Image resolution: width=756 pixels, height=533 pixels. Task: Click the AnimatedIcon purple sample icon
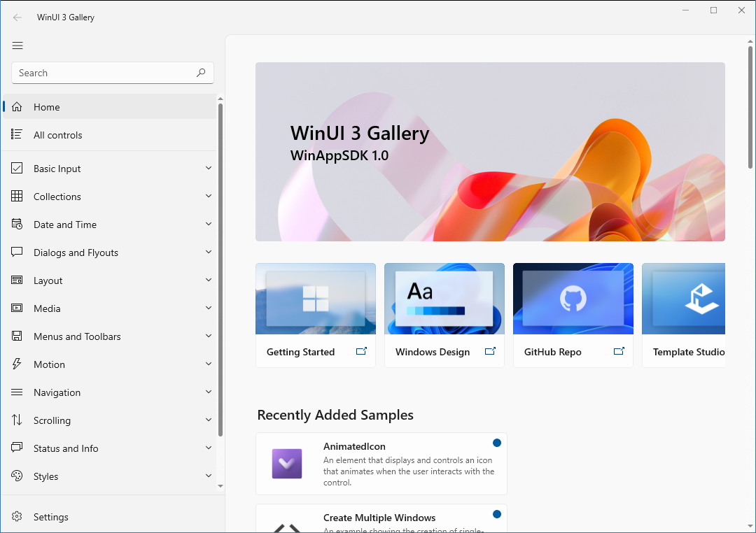[x=287, y=464]
